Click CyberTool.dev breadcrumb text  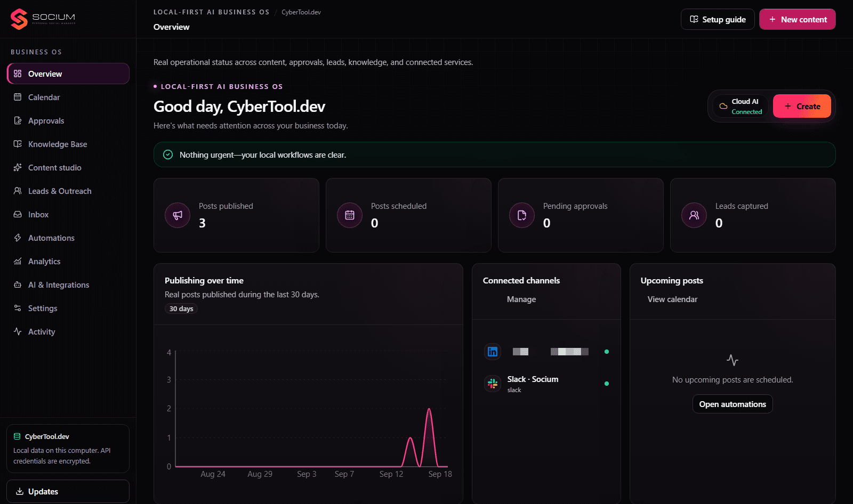coord(301,12)
